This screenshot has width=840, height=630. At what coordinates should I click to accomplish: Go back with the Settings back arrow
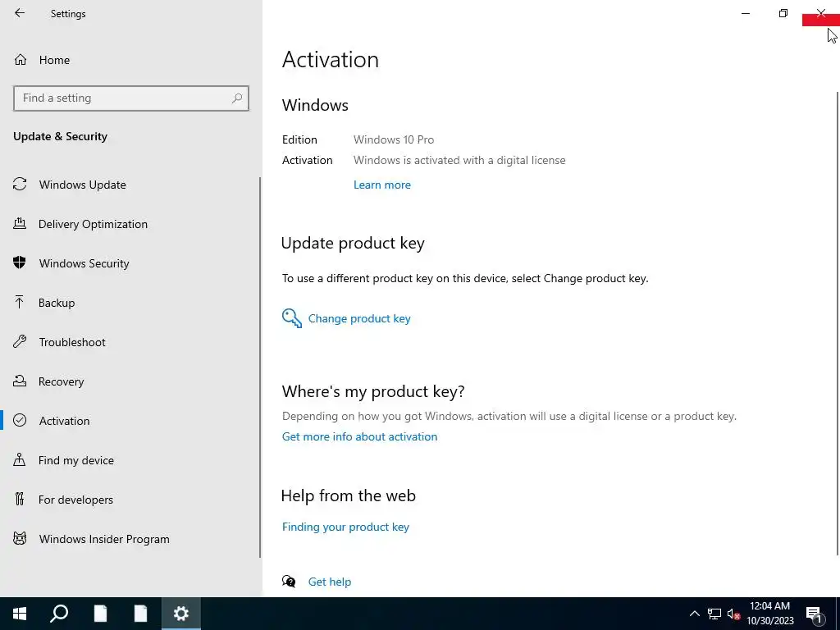click(20, 13)
